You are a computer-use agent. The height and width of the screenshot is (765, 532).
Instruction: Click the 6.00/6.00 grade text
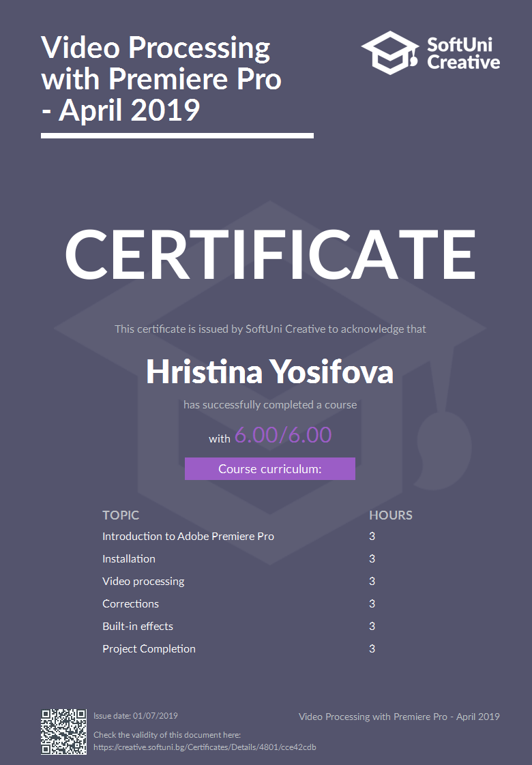pyautogui.click(x=282, y=435)
